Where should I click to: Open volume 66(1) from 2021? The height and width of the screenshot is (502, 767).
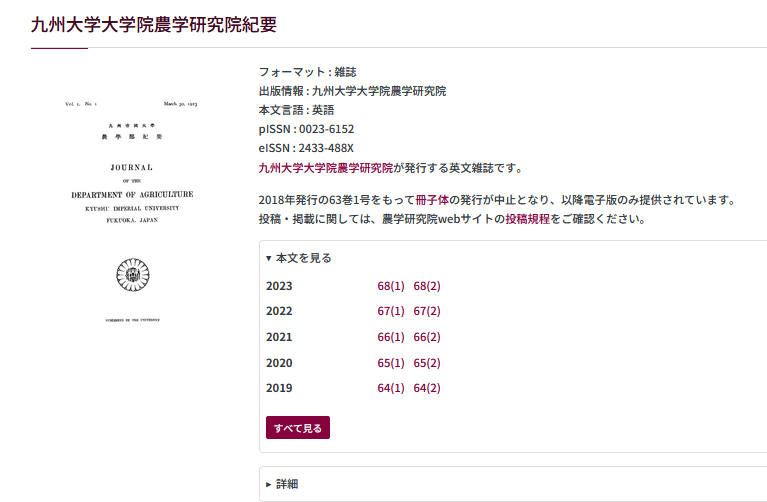[391, 337]
